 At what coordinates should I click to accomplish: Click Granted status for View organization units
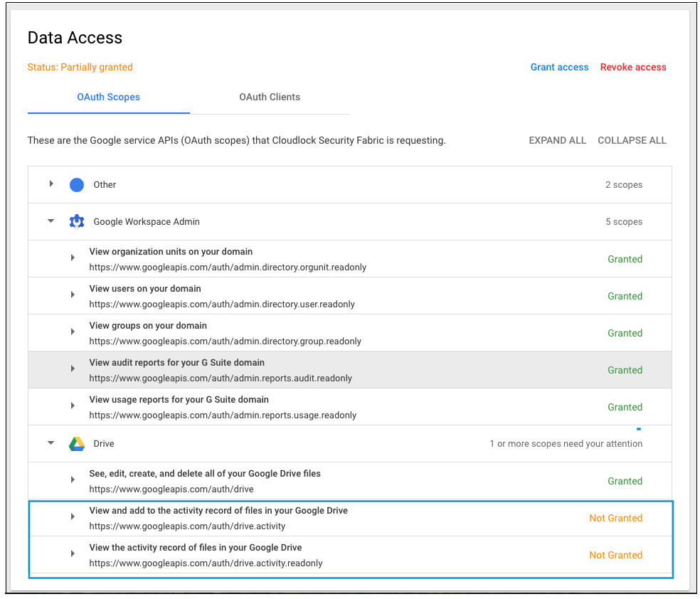point(625,260)
